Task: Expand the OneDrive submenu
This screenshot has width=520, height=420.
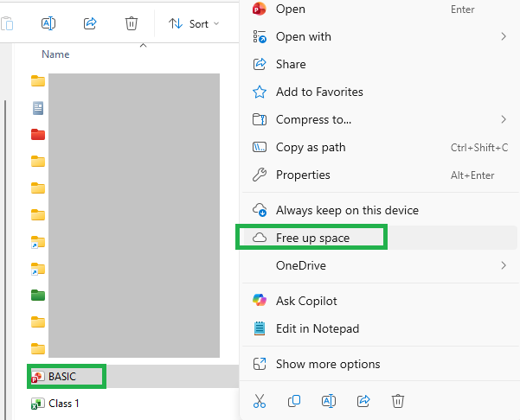Action: pyautogui.click(x=380, y=265)
